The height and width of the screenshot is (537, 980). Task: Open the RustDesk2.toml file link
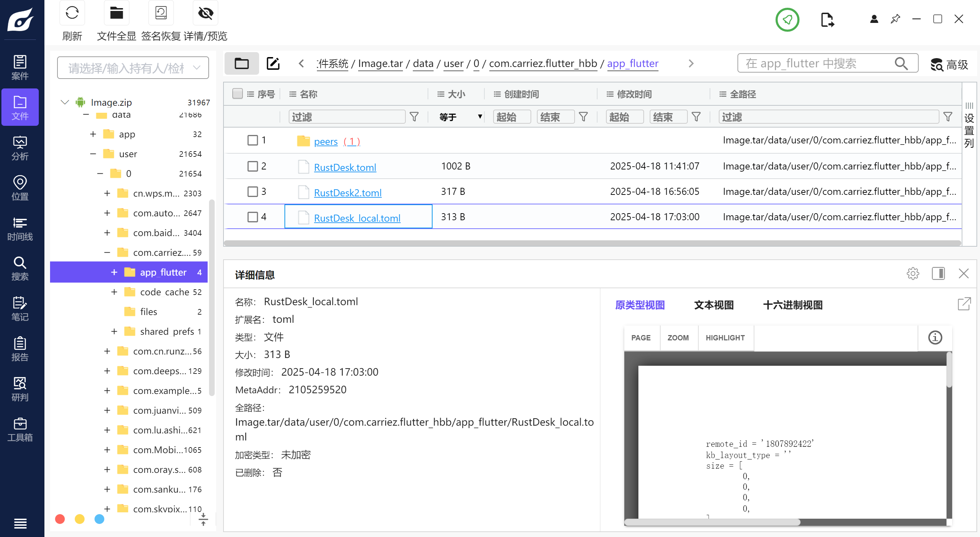click(x=348, y=193)
